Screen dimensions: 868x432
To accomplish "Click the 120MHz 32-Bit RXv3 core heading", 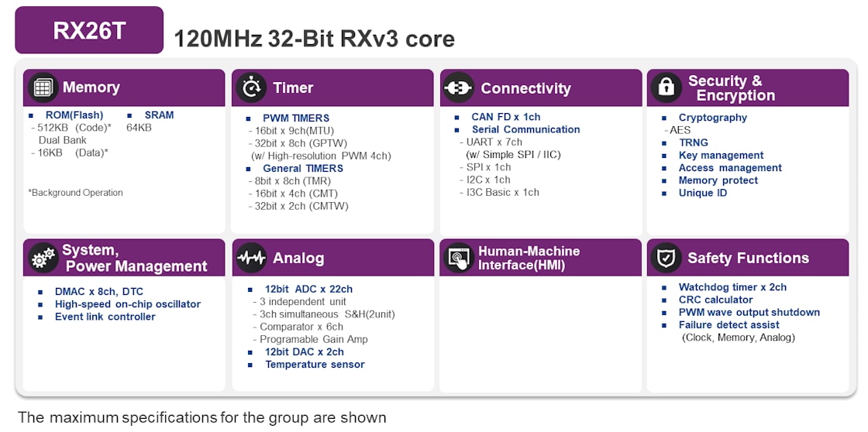I will (315, 39).
